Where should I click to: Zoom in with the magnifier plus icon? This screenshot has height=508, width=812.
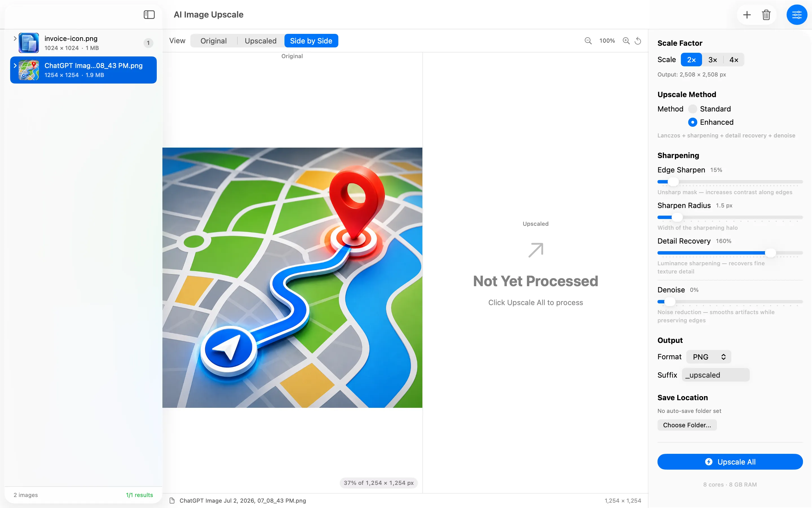click(x=626, y=41)
